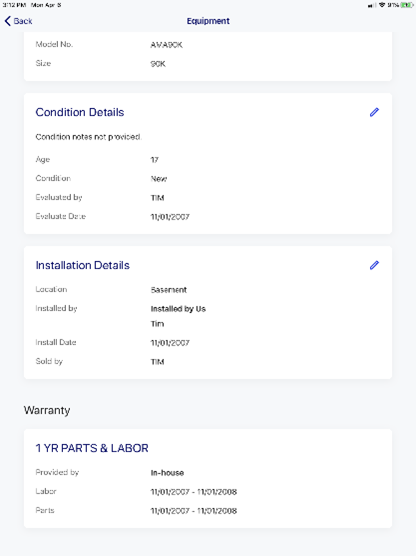This screenshot has width=416, height=556.
Task: Tap the Model No. value AMA90K
Action: [x=166, y=45]
